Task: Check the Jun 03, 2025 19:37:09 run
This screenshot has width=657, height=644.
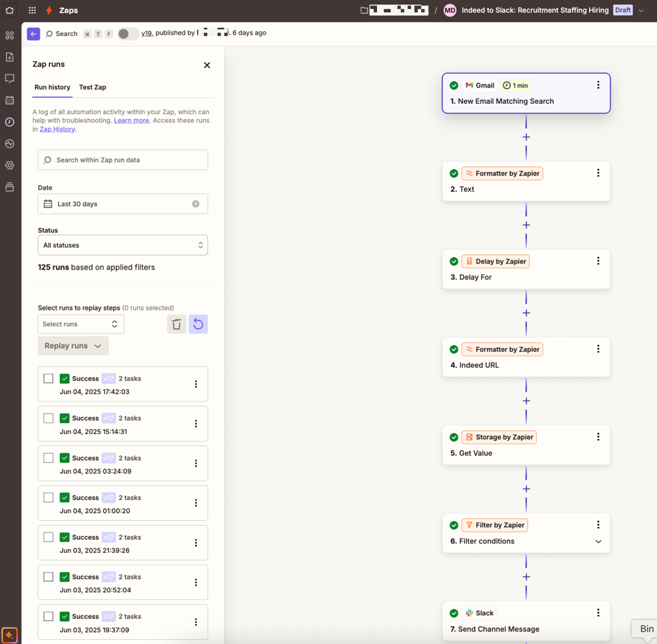Action: pos(49,616)
